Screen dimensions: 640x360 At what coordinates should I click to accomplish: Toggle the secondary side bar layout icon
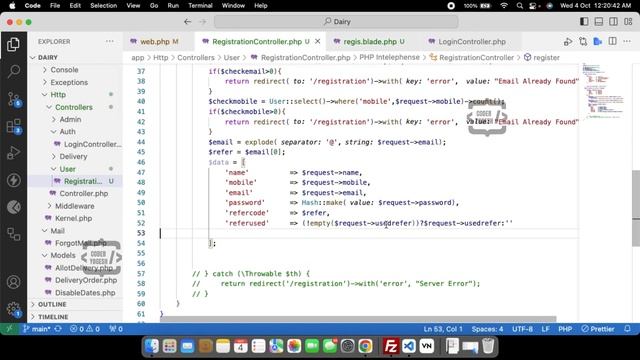pos(613,22)
